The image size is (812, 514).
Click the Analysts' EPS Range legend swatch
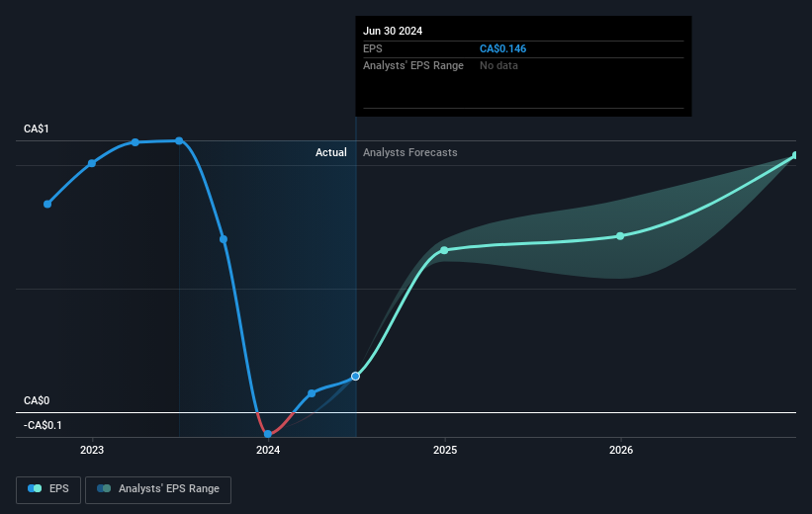(104, 488)
